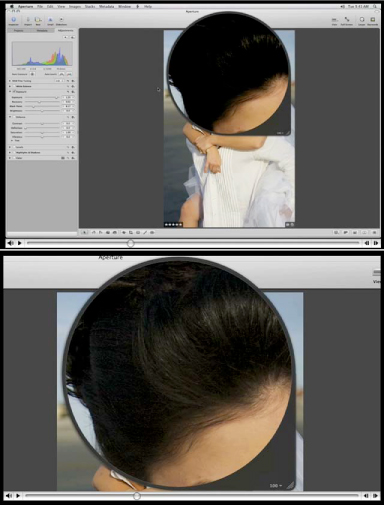Viewport: 384px width, 505px height.
Task: Collapse the Exposure brick
Action: click(10, 91)
